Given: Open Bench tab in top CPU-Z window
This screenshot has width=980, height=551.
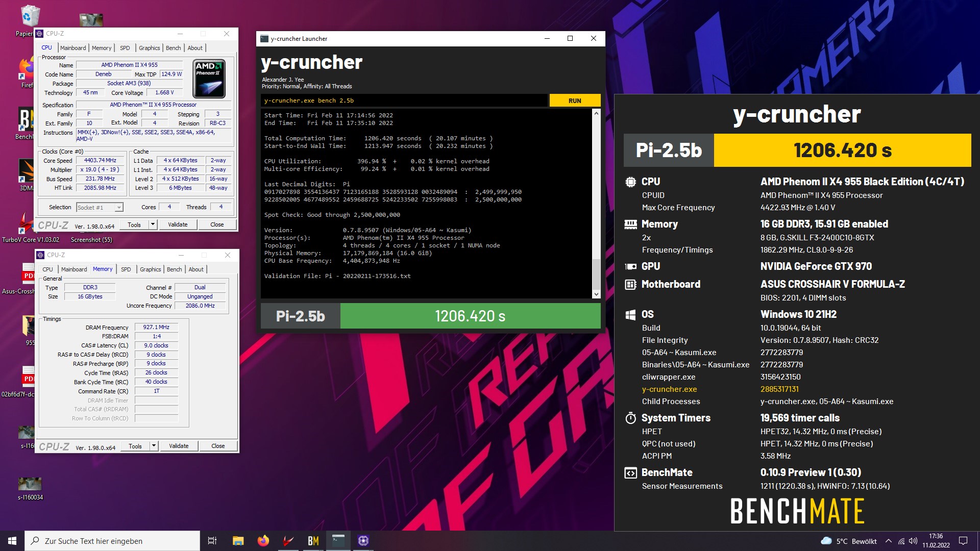Looking at the screenshot, I should (x=174, y=48).
